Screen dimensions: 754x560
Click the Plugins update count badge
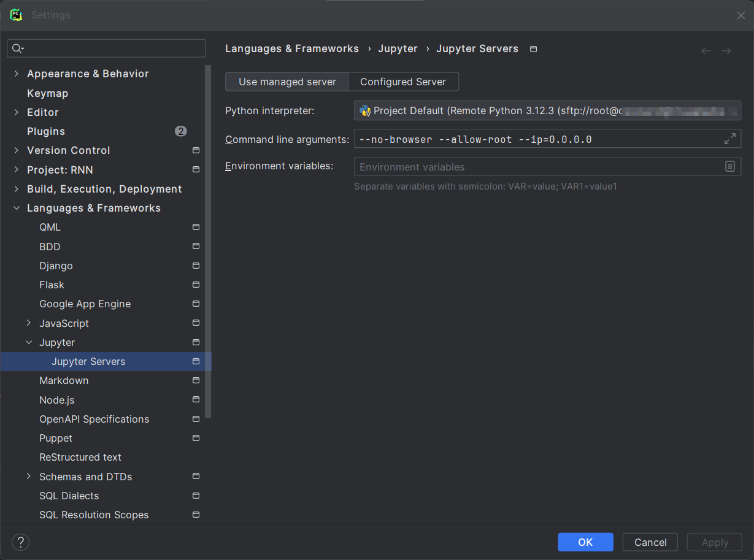(x=180, y=131)
